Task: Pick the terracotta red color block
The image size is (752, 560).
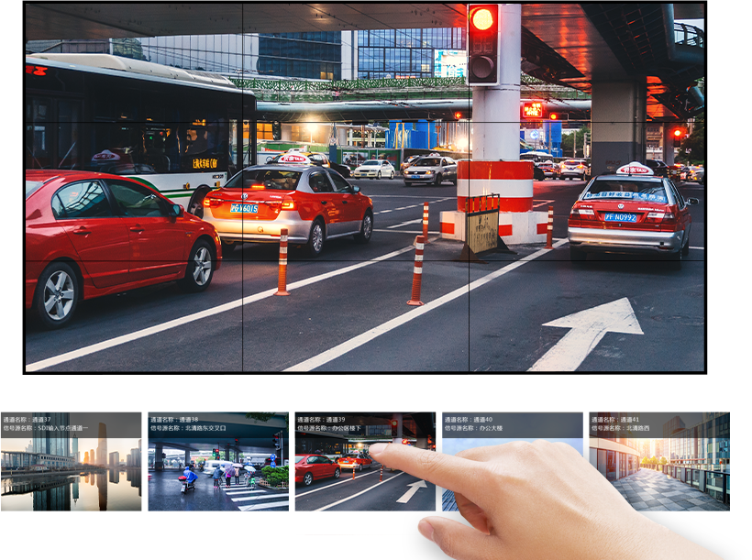Action: 331,535
